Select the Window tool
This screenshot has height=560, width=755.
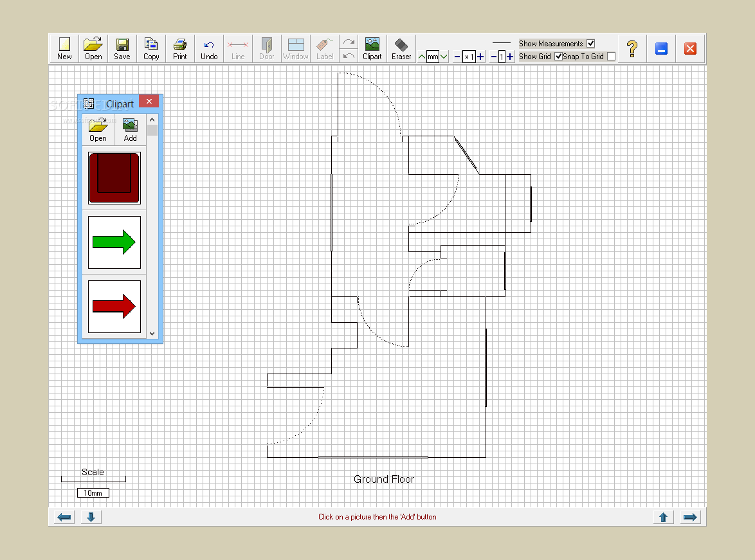(x=296, y=49)
